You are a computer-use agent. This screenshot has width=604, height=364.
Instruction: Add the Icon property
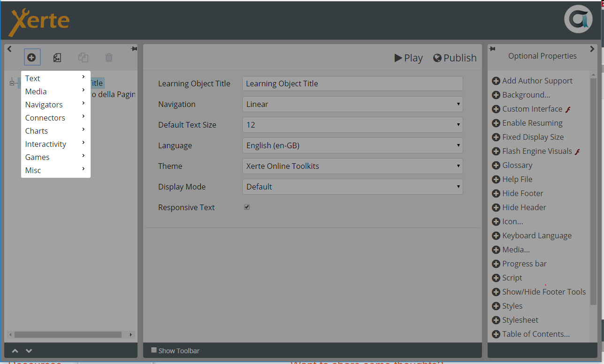point(507,221)
